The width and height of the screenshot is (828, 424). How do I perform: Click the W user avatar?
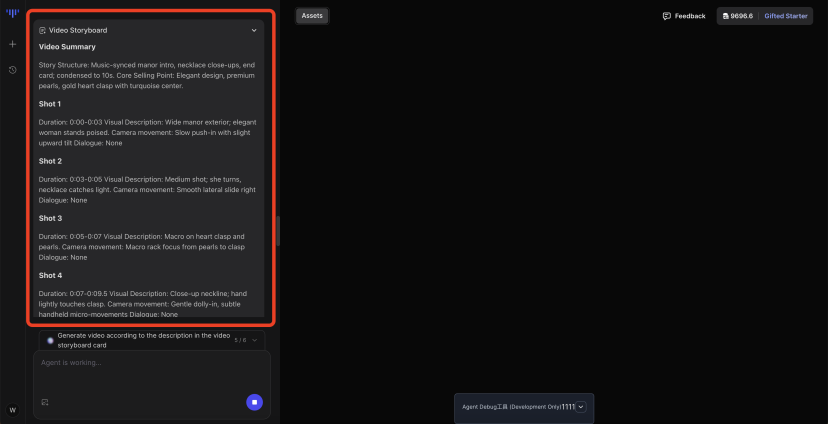12,409
